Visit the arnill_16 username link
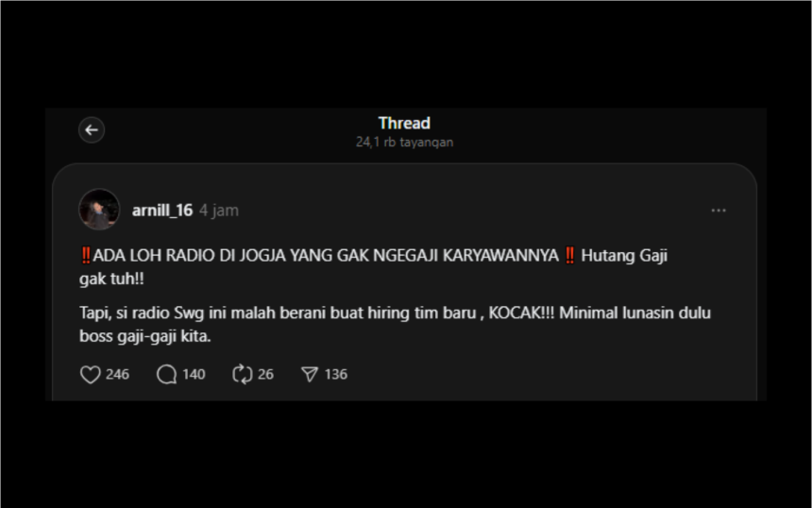The image size is (812, 508). [x=162, y=211]
